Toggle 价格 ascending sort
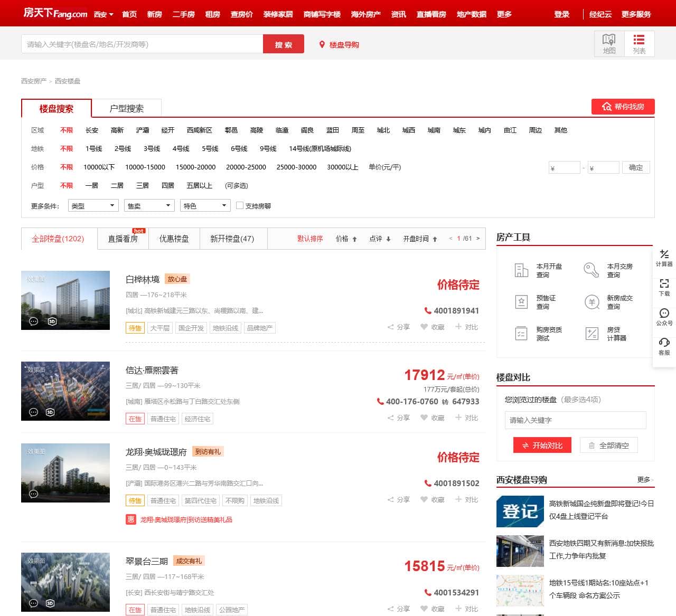Viewport: 676px width, 616px height. (345, 239)
